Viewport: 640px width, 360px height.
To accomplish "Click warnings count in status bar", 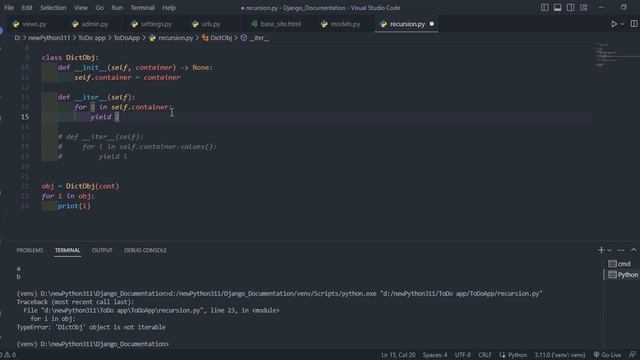I will pyautogui.click(x=10, y=355).
